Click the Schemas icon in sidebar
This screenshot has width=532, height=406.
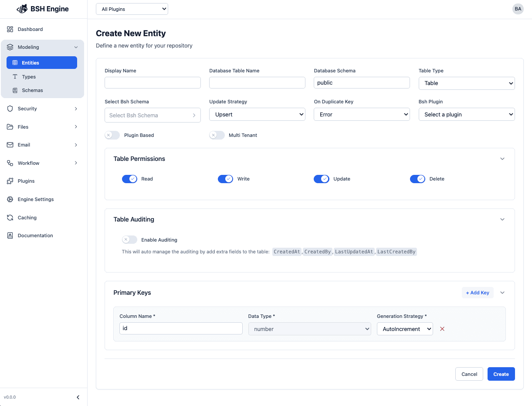pos(15,90)
